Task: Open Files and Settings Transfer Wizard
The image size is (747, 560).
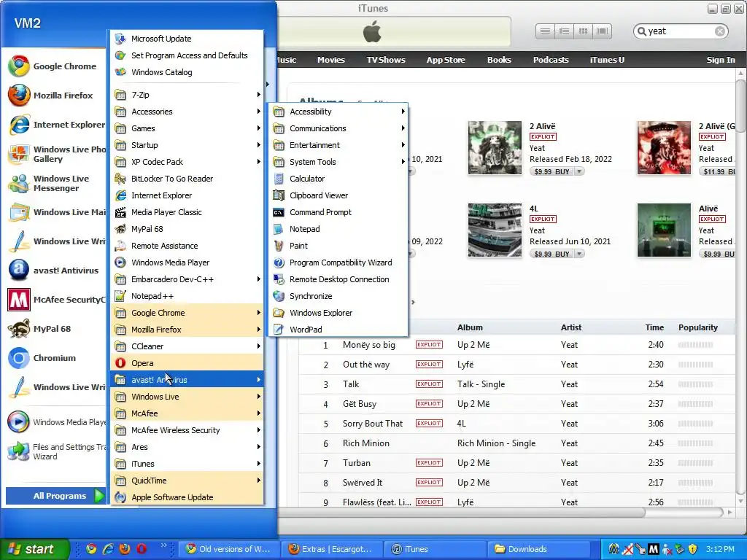Action: (55, 451)
